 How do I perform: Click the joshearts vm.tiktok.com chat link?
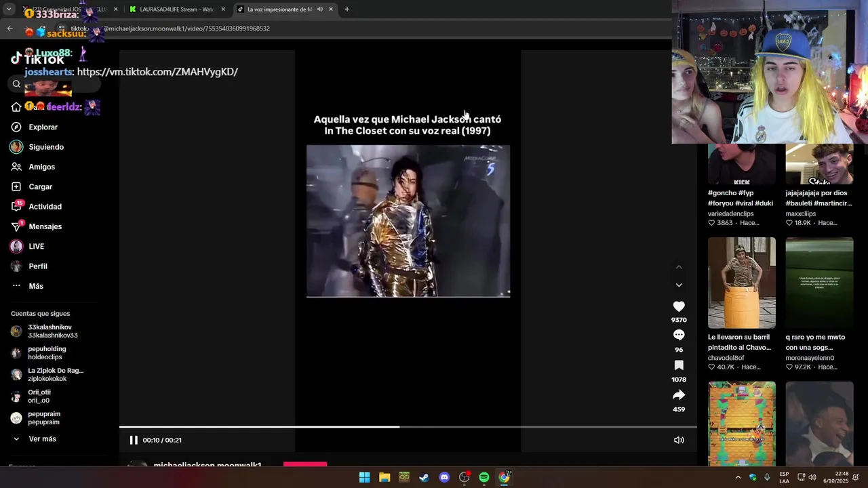click(x=157, y=72)
